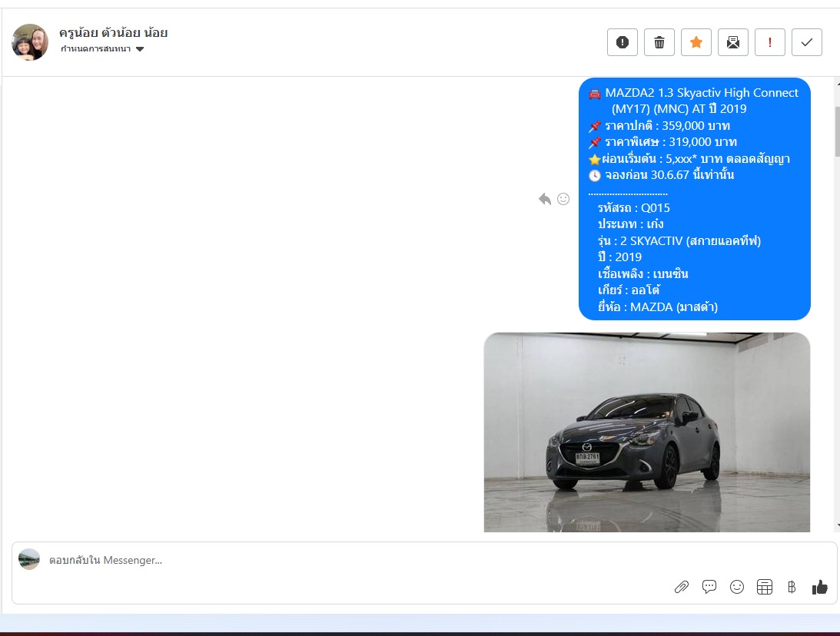
Task: Click the text ราคาพิเศษ : 319,000 บาท
Action: click(x=671, y=142)
